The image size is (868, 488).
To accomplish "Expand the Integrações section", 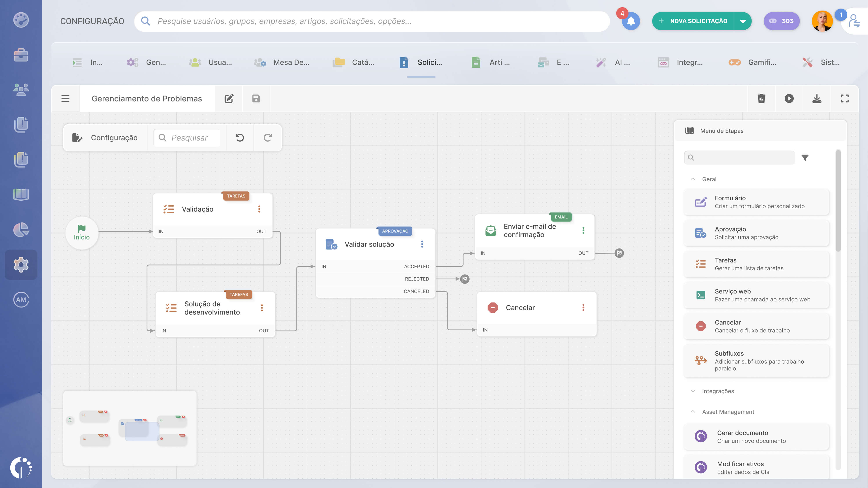I will point(693,391).
